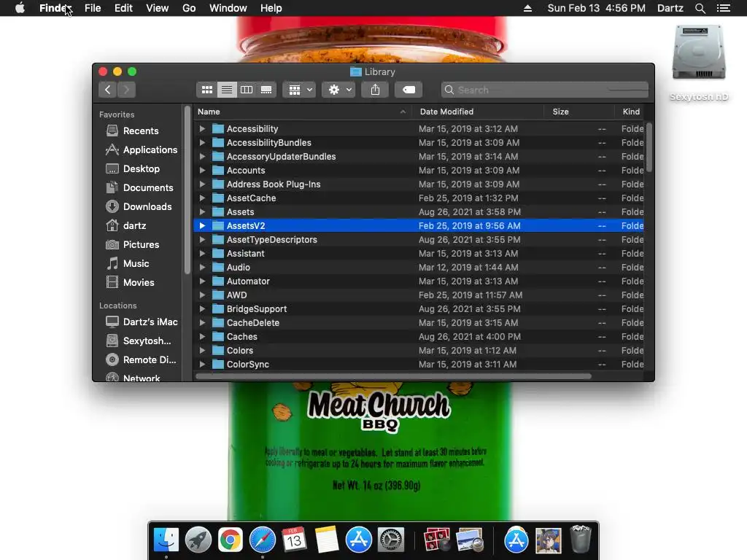Open the View menu

pos(158,8)
